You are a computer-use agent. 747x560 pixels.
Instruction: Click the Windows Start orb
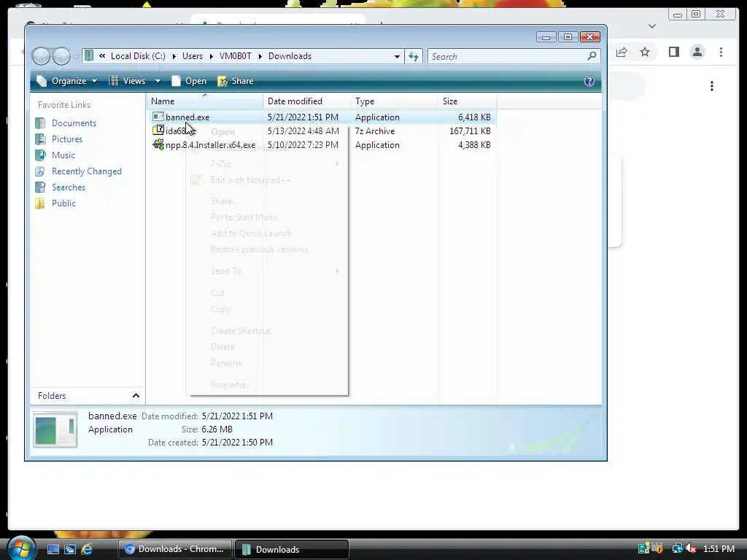tap(22, 548)
